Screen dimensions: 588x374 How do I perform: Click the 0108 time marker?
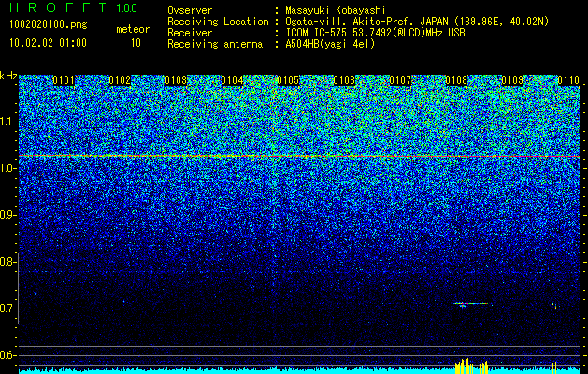pyautogui.click(x=457, y=80)
